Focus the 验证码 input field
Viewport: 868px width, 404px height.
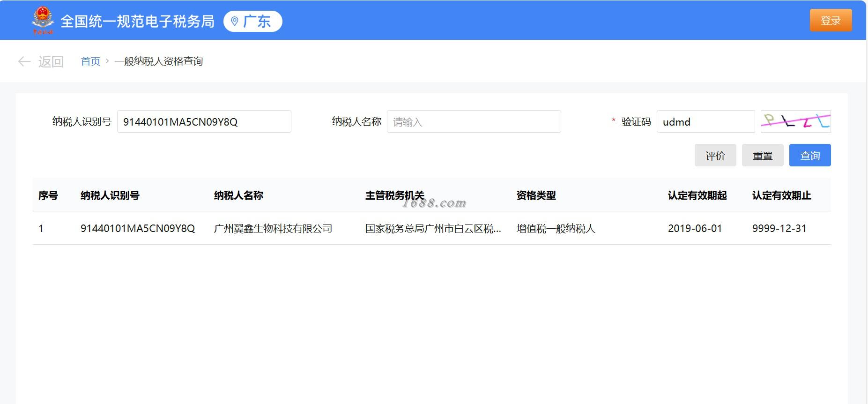[x=705, y=121]
